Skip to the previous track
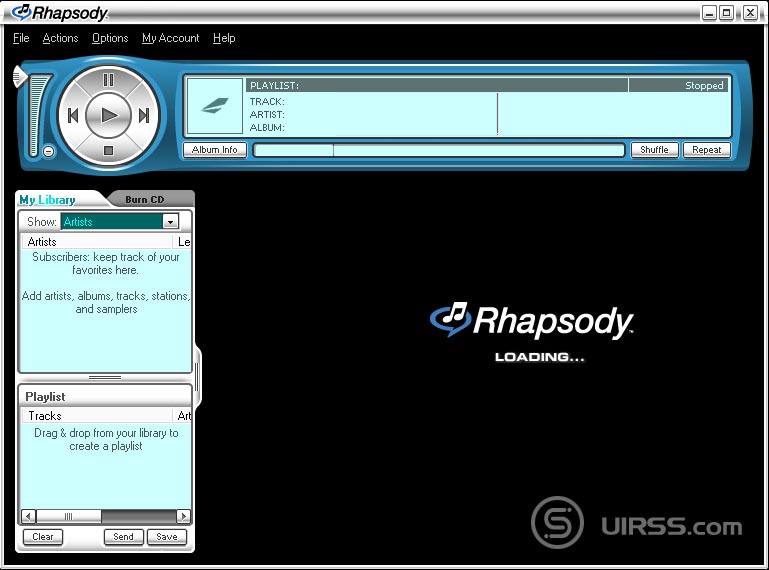Screen dimensions: 769x570 pos(73,116)
